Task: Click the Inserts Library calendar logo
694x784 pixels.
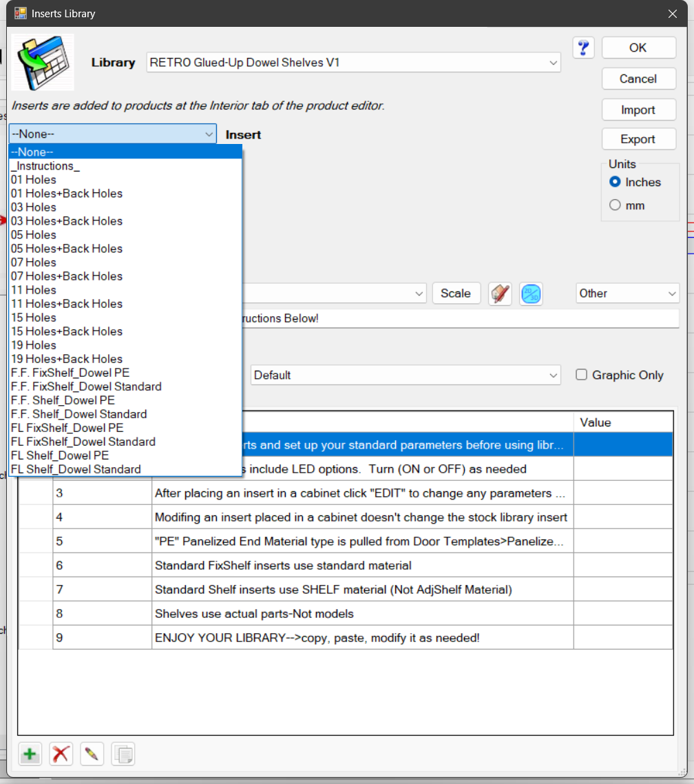Action: [43, 63]
